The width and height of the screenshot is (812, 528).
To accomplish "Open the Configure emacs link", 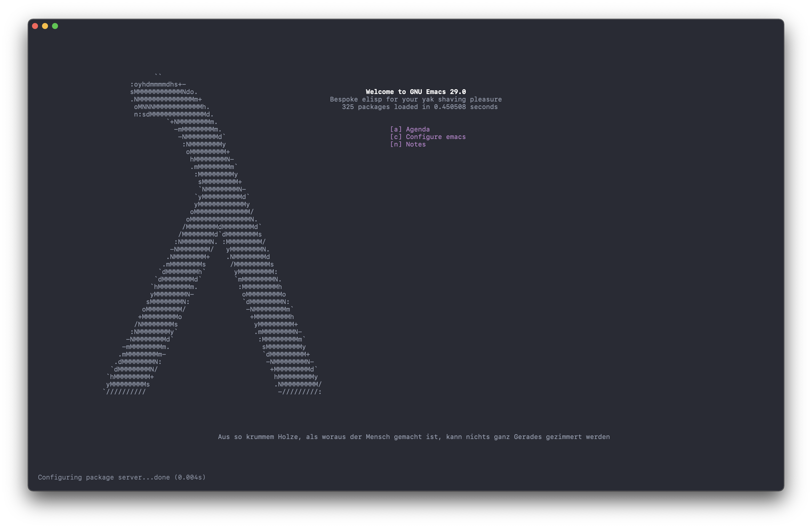I will pyautogui.click(x=435, y=137).
